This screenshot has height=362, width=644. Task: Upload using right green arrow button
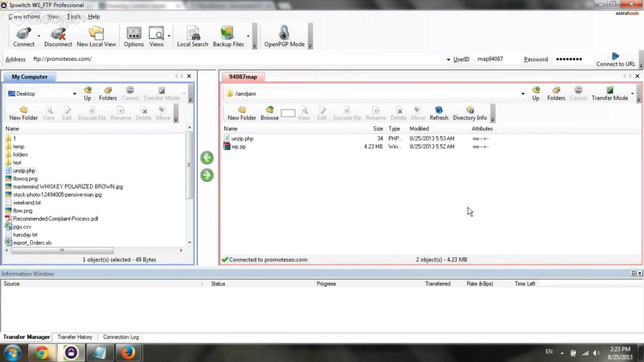click(x=207, y=175)
